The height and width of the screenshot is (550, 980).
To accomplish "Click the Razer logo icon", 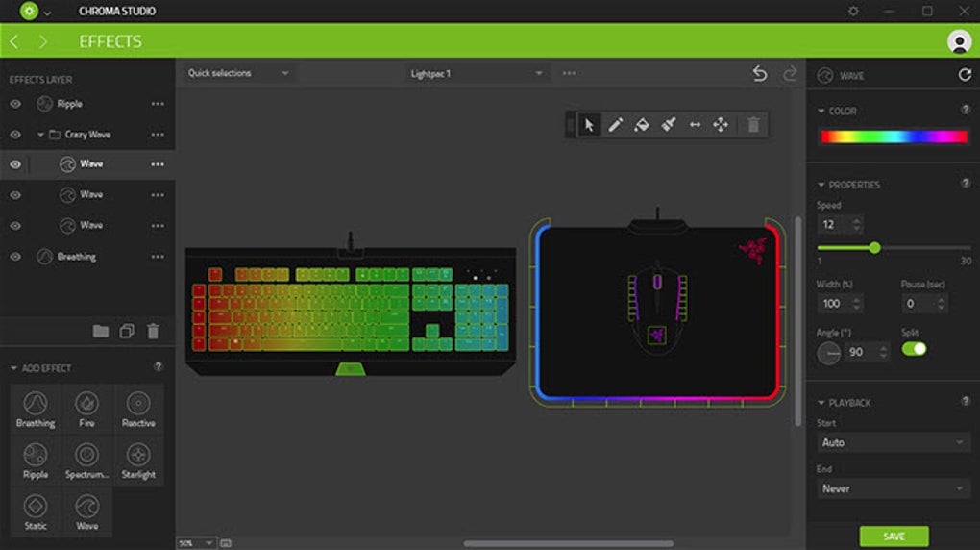I will click(x=29, y=11).
